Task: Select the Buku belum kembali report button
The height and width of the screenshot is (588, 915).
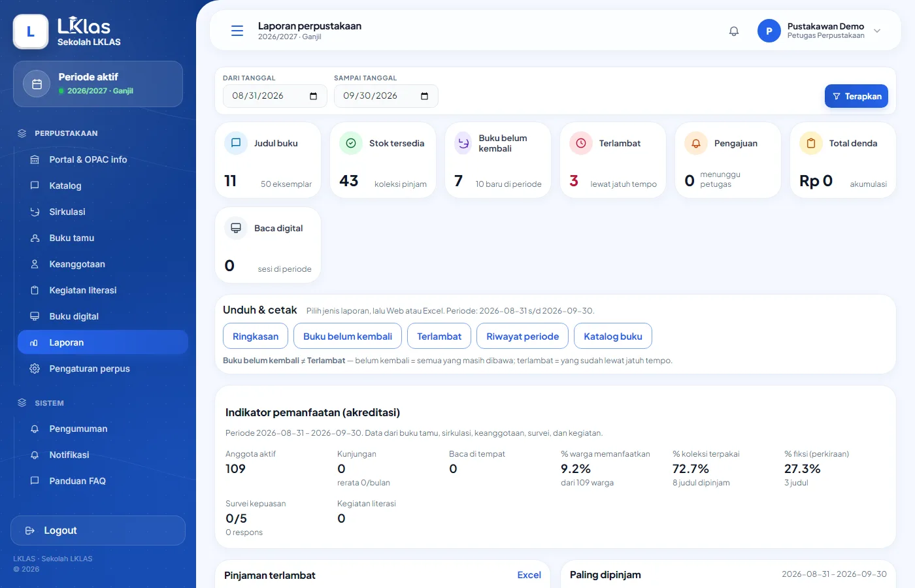Action: (348, 336)
